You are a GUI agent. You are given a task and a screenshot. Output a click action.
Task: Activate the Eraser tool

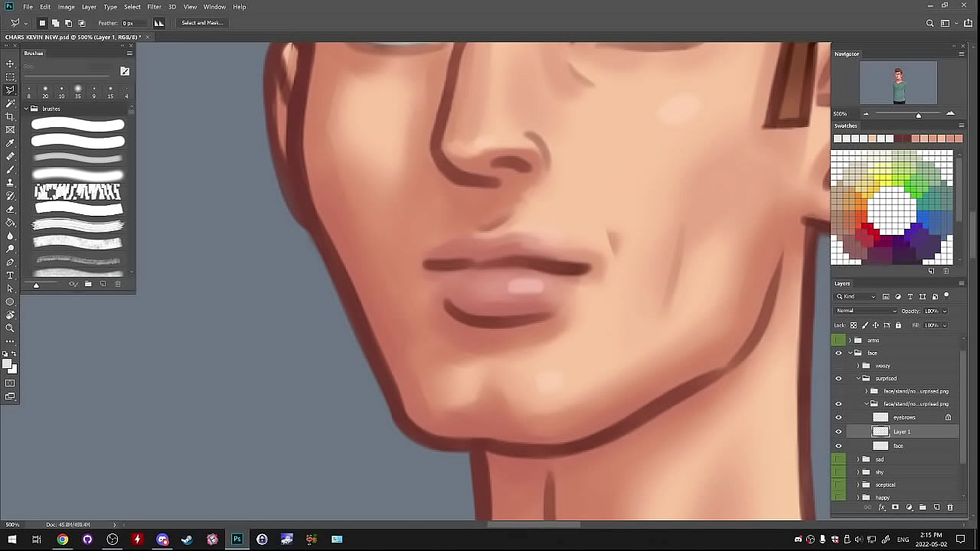[x=10, y=209]
